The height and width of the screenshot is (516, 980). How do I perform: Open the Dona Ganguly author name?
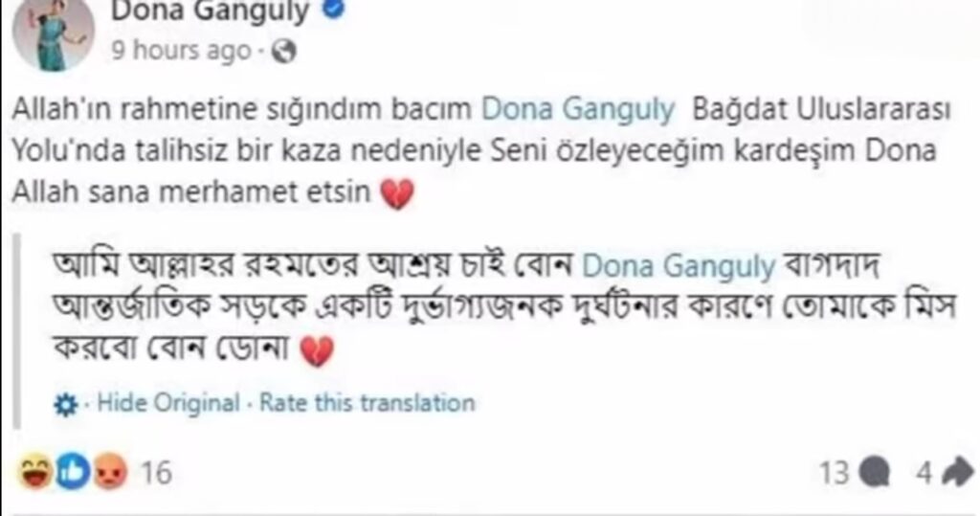(x=210, y=11)
